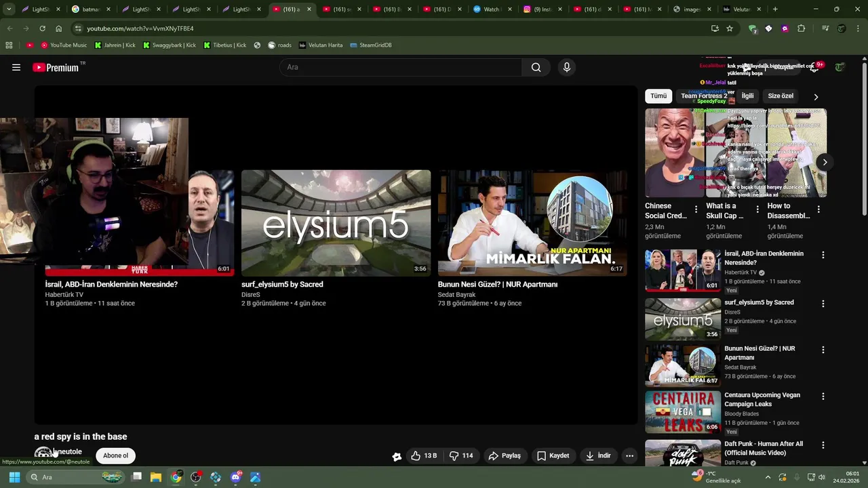The height and width of the screenshot is (488, 868).
Task: Open menu for Centaura Vegan Campaign Leaks
Action: point(823,396)
